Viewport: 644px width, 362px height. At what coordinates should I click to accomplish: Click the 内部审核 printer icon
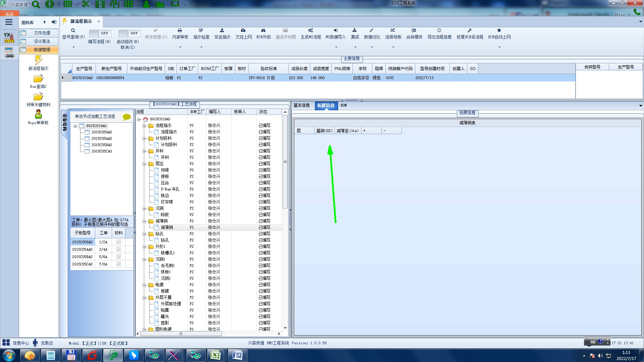click(180, 31)
